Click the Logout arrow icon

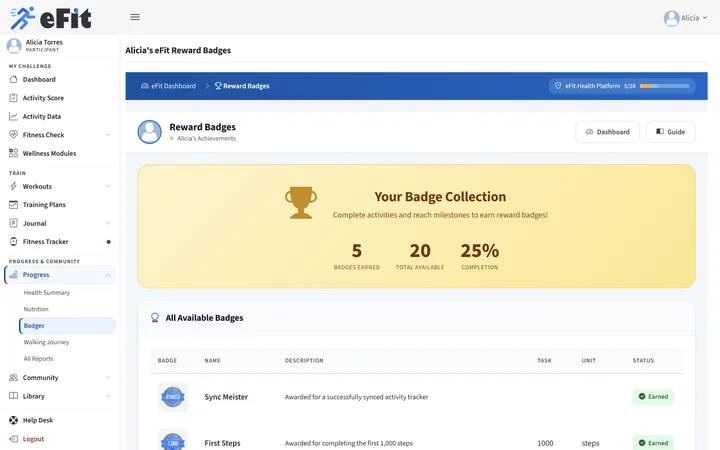click(13, 439)
